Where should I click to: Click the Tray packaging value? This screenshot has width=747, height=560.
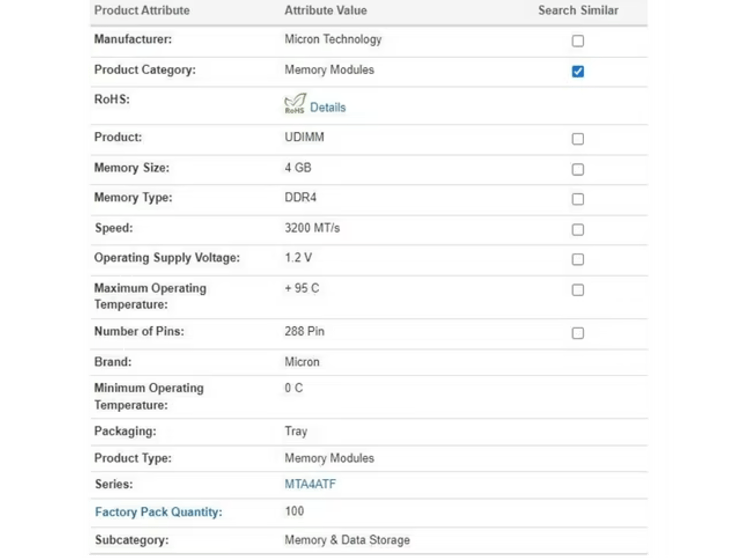(296, 431)
